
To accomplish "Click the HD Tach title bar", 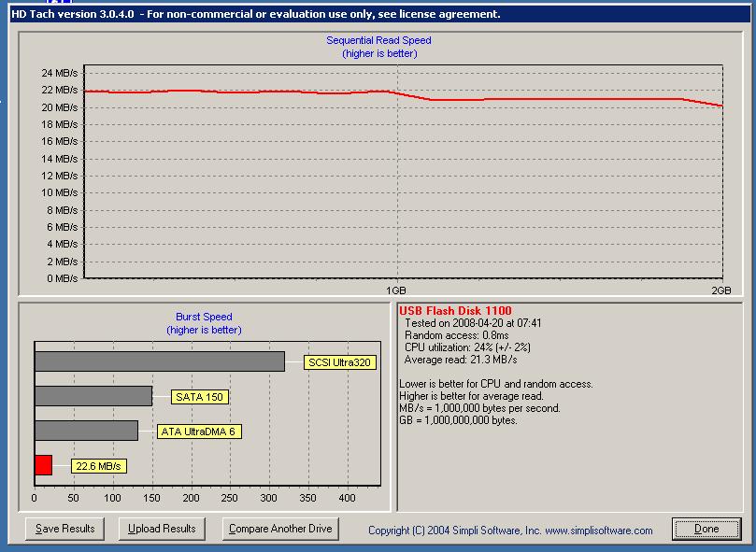I will pos(254,14).
